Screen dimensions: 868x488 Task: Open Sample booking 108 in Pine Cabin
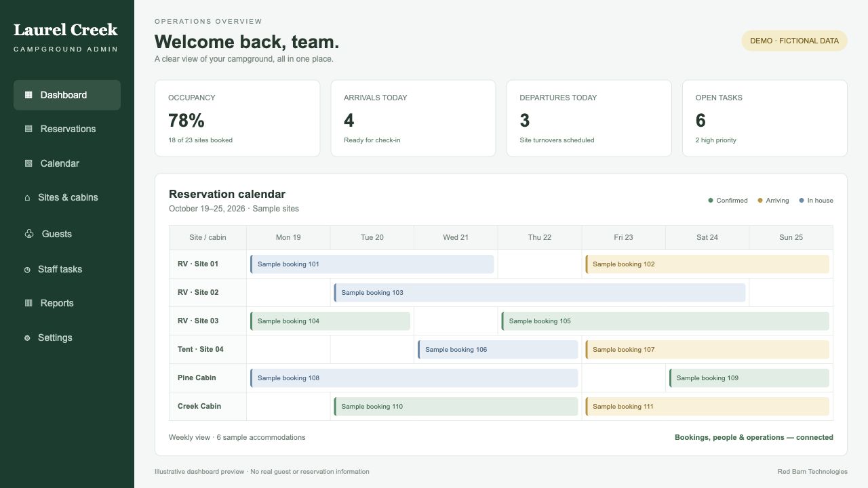point(414,378)
